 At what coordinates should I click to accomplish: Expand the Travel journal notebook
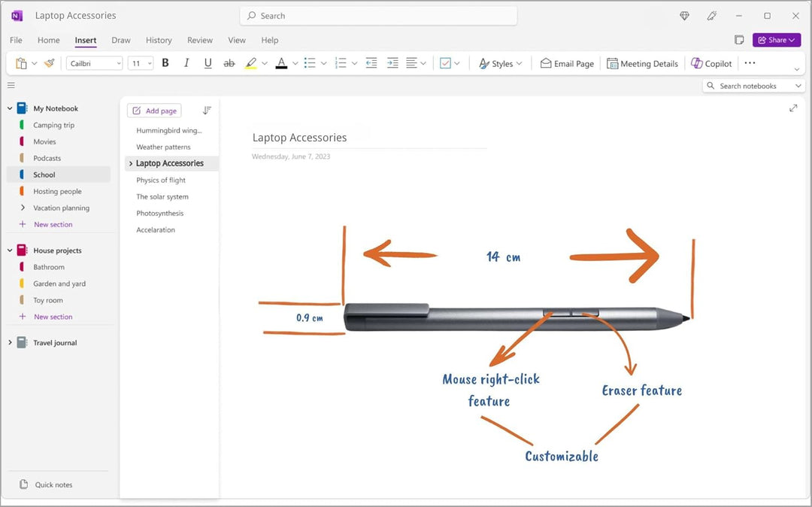pyautogui.click(x=10, y=343)
